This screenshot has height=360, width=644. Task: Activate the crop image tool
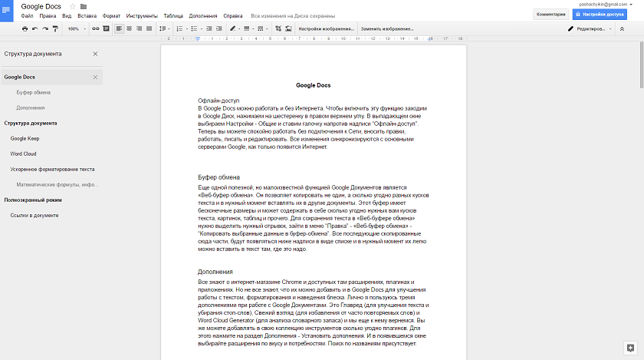coord(278,29)
